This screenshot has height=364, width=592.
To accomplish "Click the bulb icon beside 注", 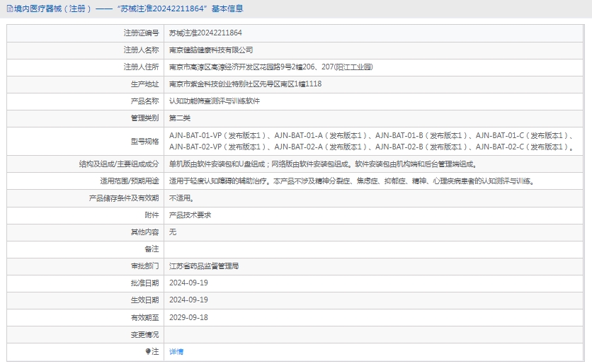I will (x=148, y=351).
